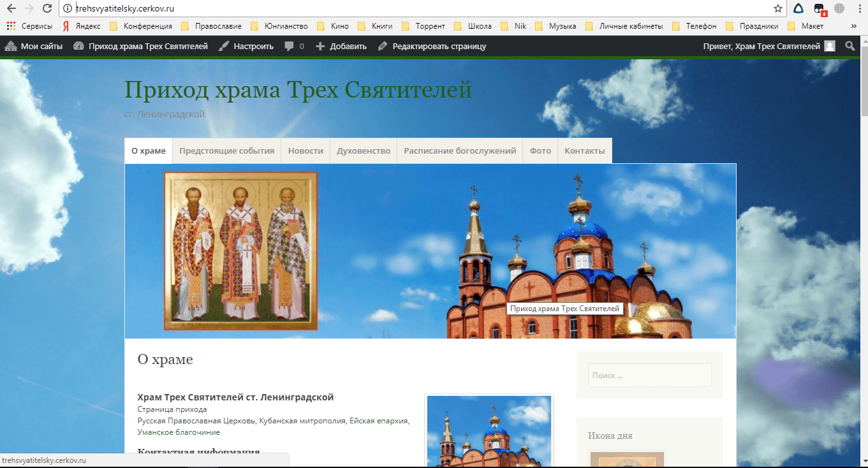Viewport: 868px width, 468px height.
Task: Click Редактировать страницу in the admin bar
Action: (x=432, y=46)
